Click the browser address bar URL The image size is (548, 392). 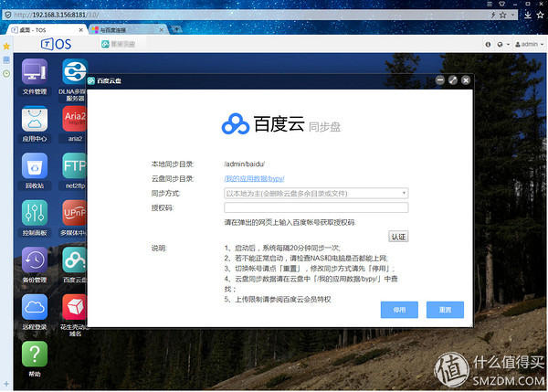point(57,15)
